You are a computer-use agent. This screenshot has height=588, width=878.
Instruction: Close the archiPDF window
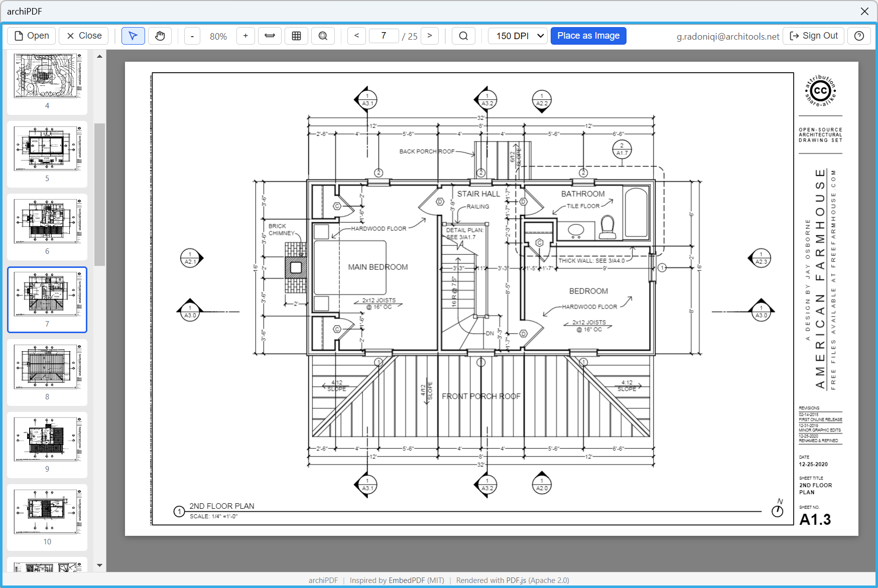click(x=864, y=11)
